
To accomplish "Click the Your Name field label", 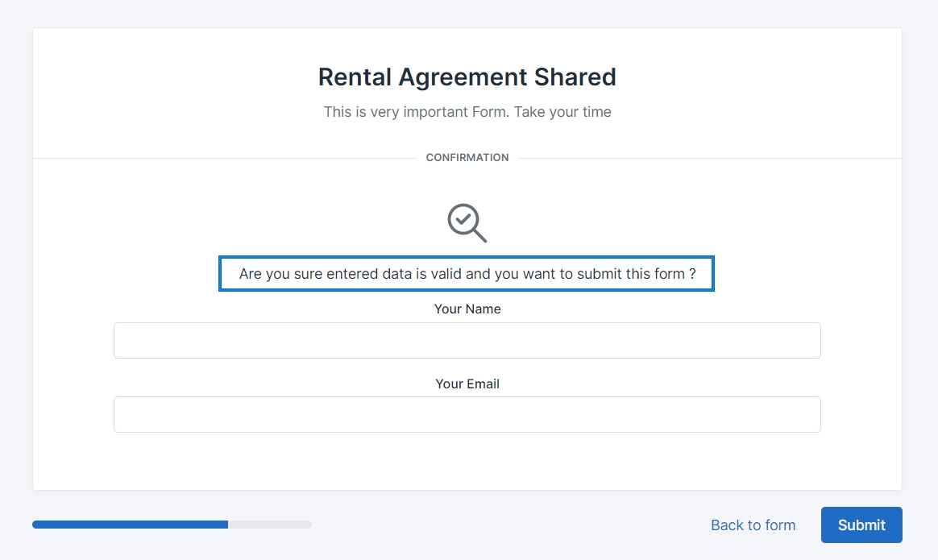I will [x=467, y=309].
